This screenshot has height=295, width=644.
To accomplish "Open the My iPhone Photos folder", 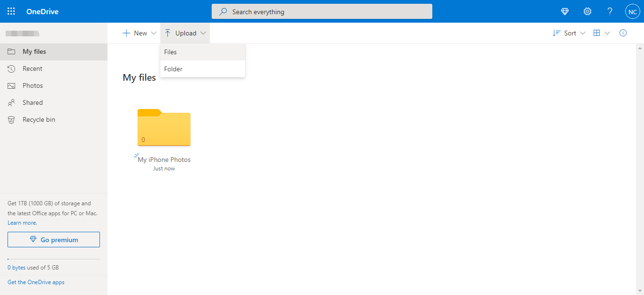I will coord(164,128).
